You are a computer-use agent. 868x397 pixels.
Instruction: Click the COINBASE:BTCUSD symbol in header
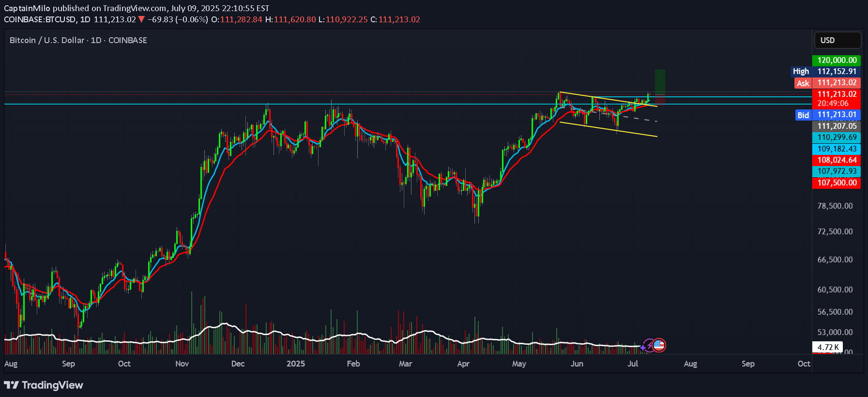pos(40,19)
